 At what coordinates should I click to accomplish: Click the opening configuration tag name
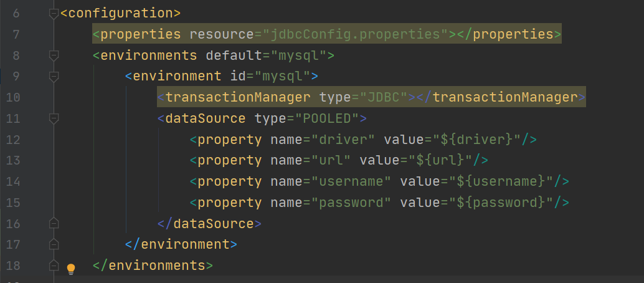pyautogui.click(x=120, y=13)
